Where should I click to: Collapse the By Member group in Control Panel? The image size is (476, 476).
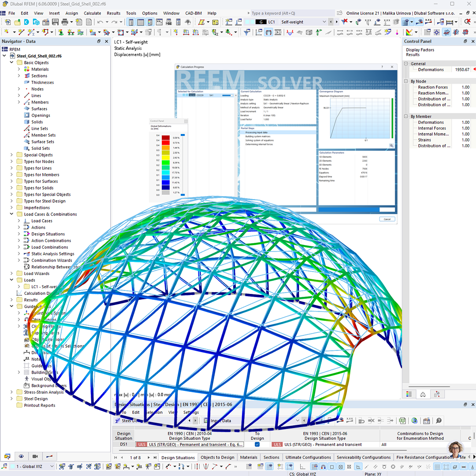pos(406,116)
